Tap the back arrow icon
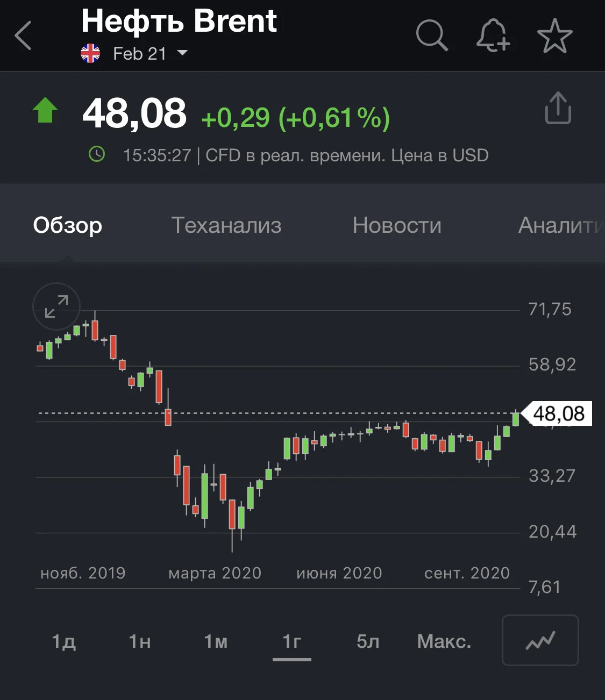Image resolution: width=605 pixels, height=700 pixels. pyautogui.click(x=23, y=35)
